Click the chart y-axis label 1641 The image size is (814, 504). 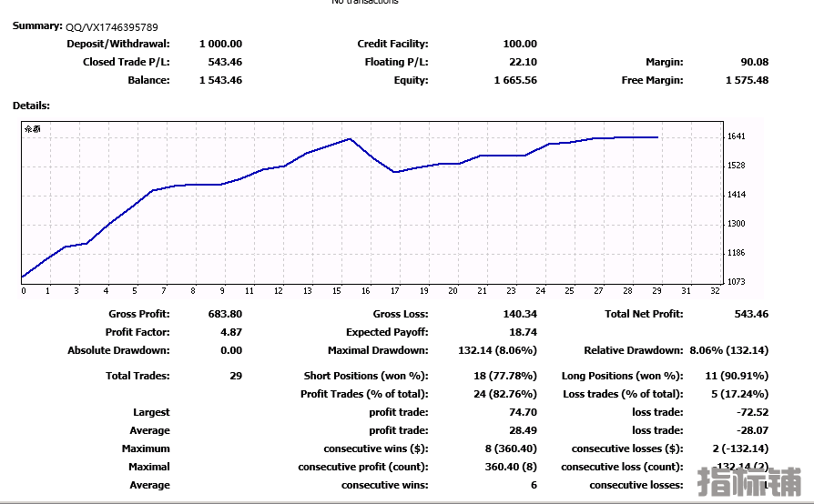[736, 136]
